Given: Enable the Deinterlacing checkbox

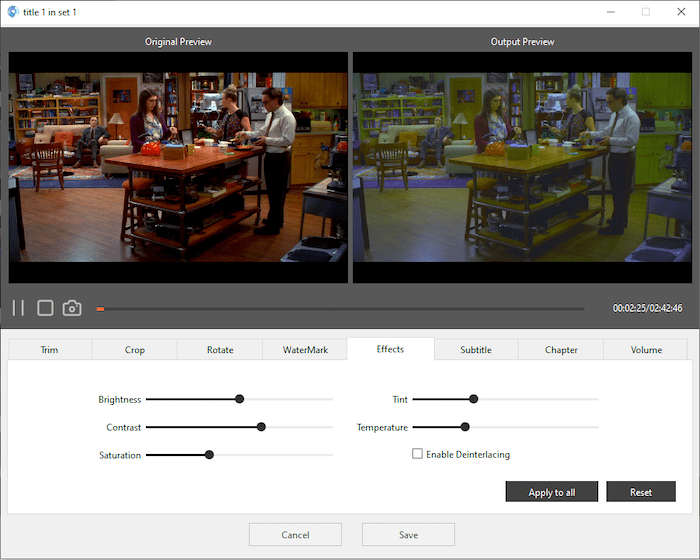Looking at the screenshot, I should click(x=418, y=454).
